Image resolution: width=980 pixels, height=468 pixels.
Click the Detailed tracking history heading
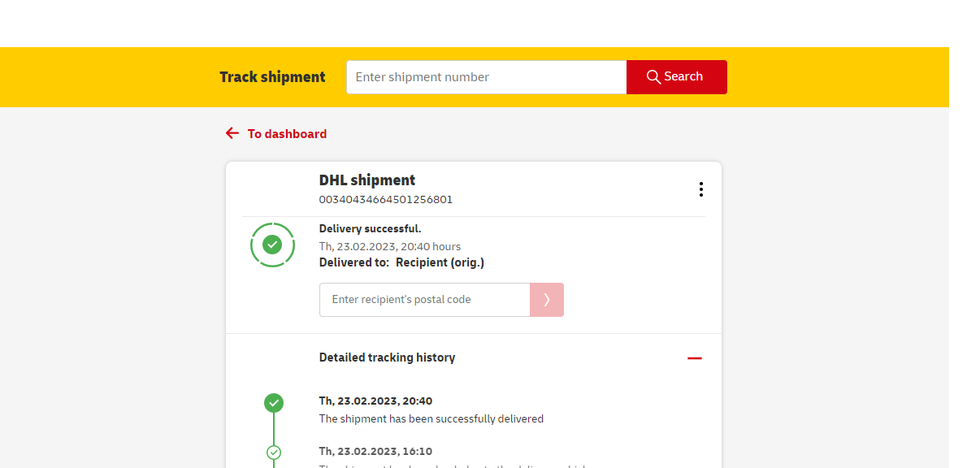pos(387,357)
